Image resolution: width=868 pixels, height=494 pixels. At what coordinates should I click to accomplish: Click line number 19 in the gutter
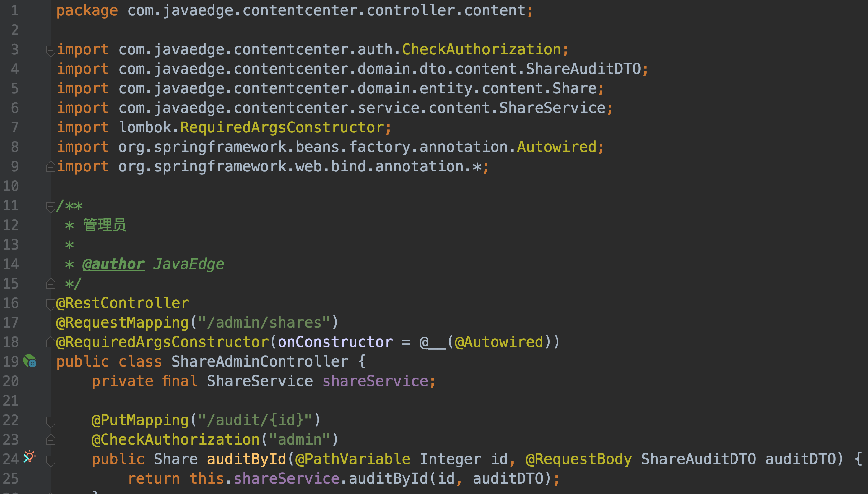(x=11, y=362)
